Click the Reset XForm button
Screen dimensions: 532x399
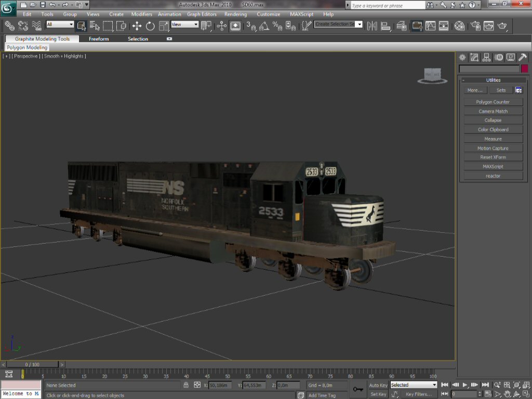[x=493, y=157]
